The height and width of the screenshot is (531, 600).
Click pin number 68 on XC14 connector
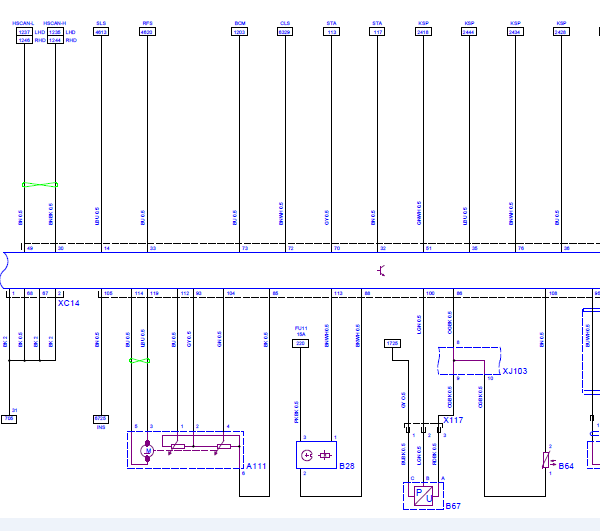(x=30, y=293)
